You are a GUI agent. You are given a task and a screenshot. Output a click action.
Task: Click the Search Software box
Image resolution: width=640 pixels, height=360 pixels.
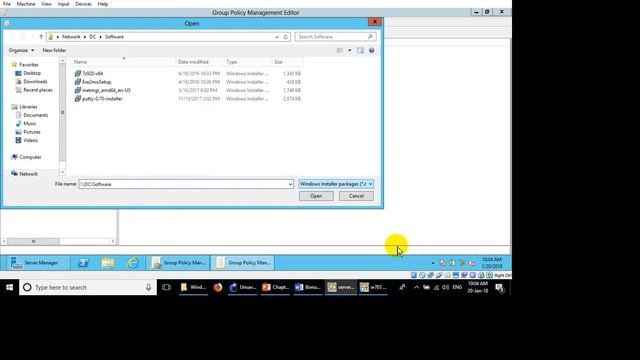(335, 37)
